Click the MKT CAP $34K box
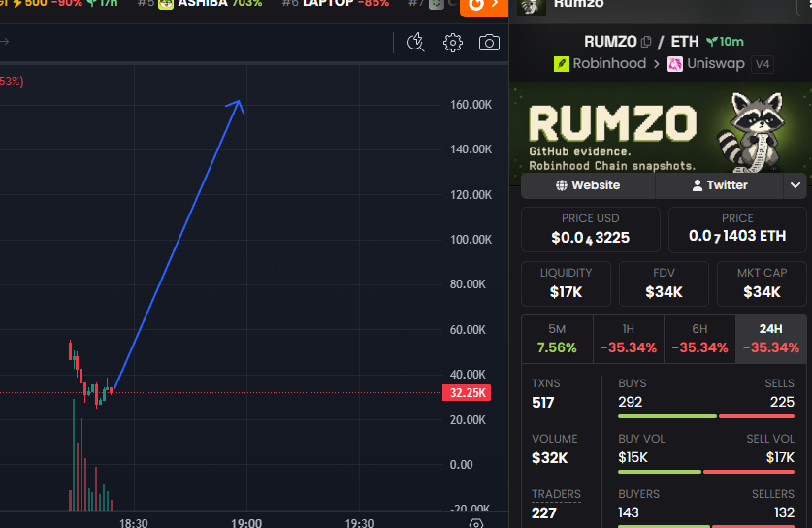Viewport: 812px width, 528px height. click(x=762, y=284)
